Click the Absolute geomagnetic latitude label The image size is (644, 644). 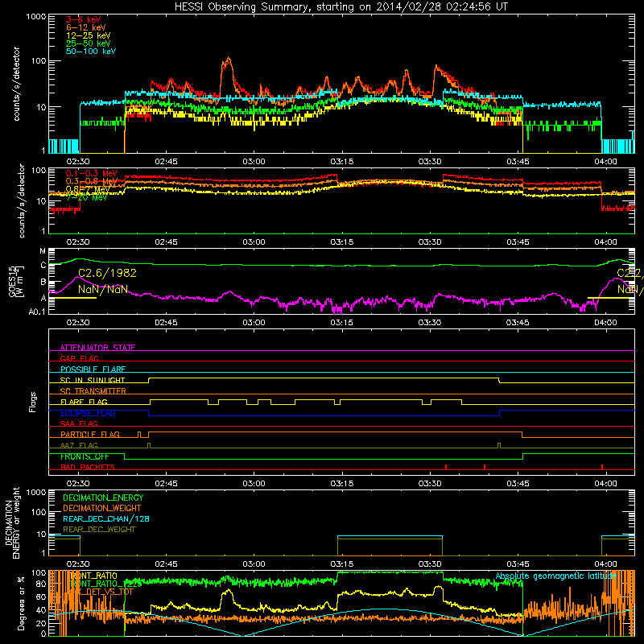pyautogui.click(x=556, y=576)
